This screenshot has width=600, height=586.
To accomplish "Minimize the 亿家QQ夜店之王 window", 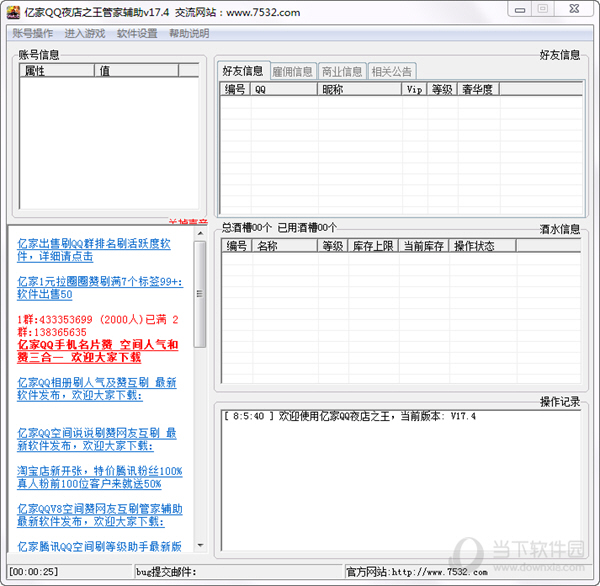I will click(x=520, y=10).
